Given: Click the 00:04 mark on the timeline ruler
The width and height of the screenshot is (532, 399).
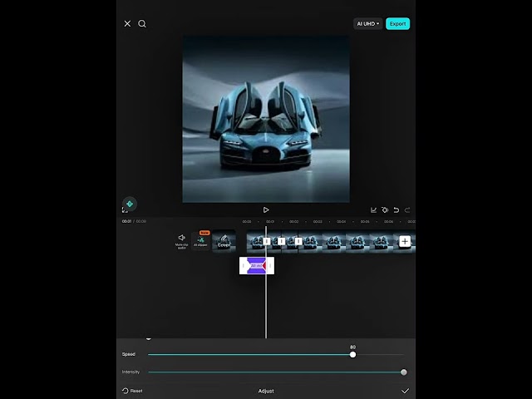Looking at the screenshot, I should click(341, 222).
